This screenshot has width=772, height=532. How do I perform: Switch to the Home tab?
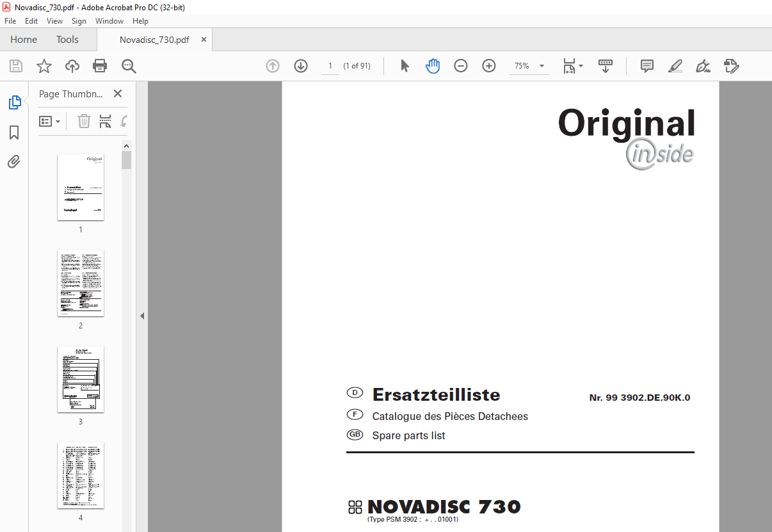pyautogui.click(x=24, y=40)
